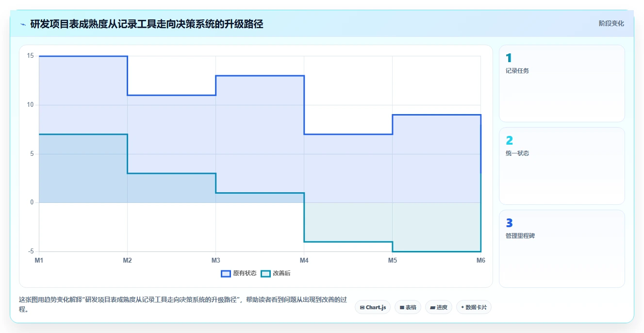The height and width of the screenshot is (333, 644).
Task: Click the 数据卡片 tag
Action: 474,307
